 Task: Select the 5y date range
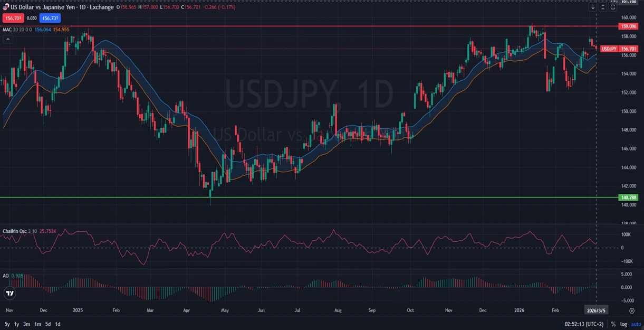tap(7, 324)
